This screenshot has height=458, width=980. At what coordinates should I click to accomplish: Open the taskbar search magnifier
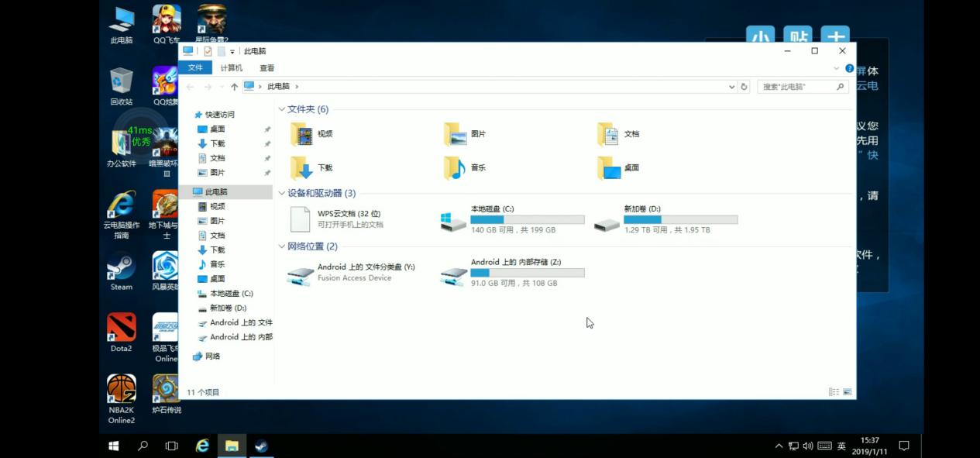[x=143, y=446]
